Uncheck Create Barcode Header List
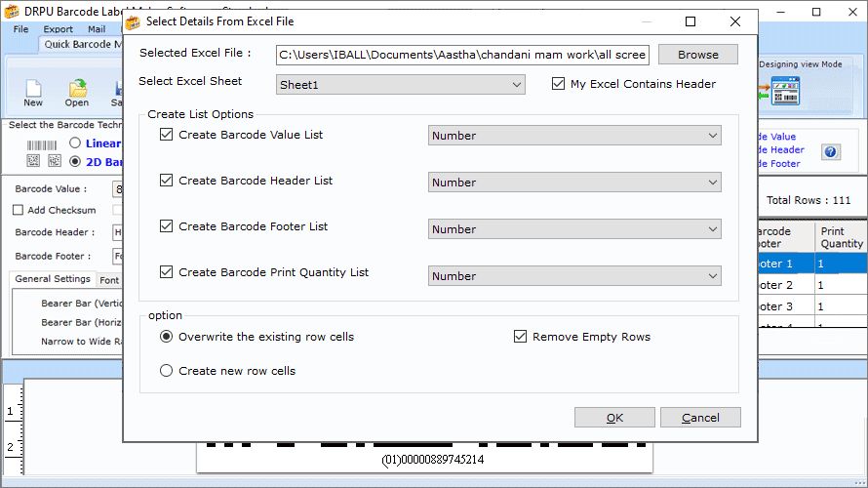Screen dimensions: 868x488 [166, 181]
